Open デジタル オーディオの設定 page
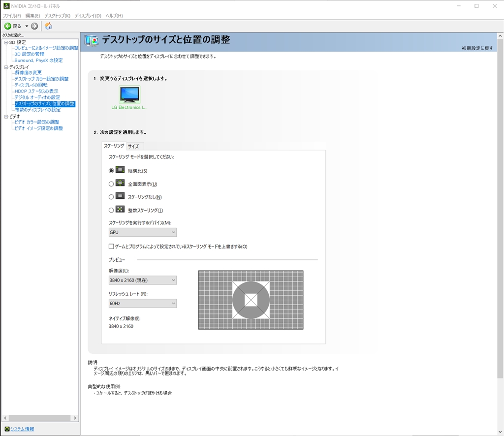Image resolution: width=504 pixels, height=436 pixels. pyautogui.click(x=37, y=97)
